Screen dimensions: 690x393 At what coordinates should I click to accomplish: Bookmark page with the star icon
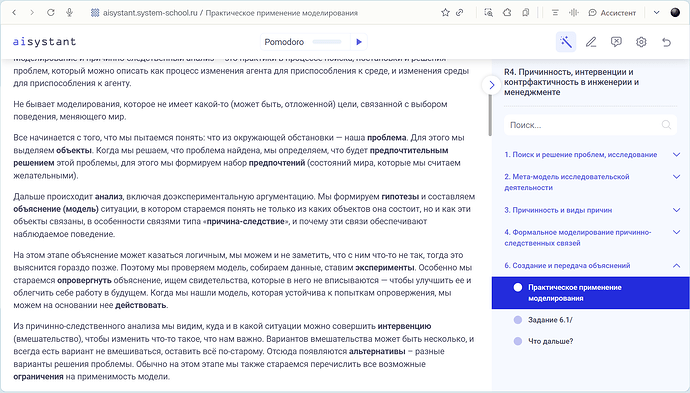[x=445, y=13]
